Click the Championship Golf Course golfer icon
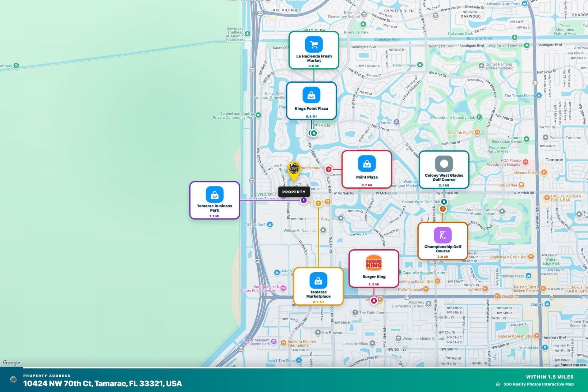This screenshot has width=588, height=392. [443, 235]
